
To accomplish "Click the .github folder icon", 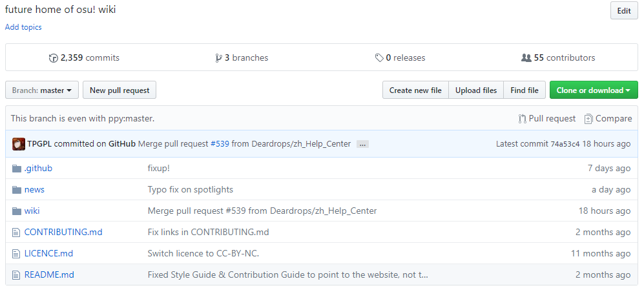I will [x=16, y=169].
